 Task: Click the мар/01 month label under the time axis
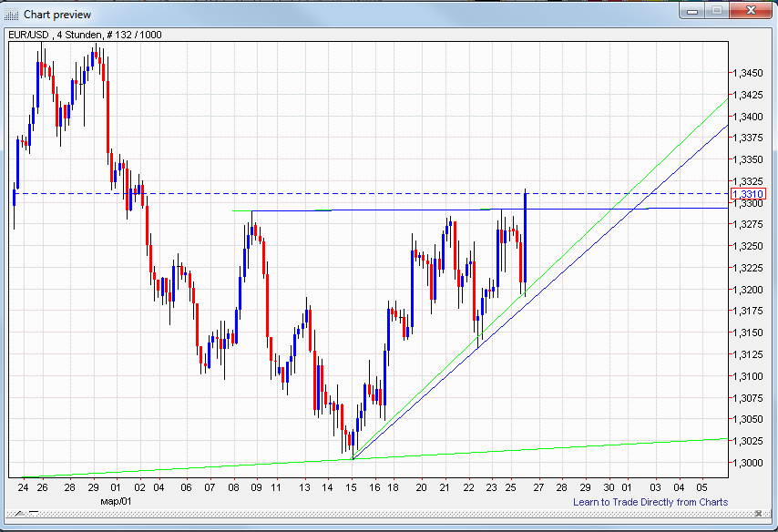click(116, 501)
